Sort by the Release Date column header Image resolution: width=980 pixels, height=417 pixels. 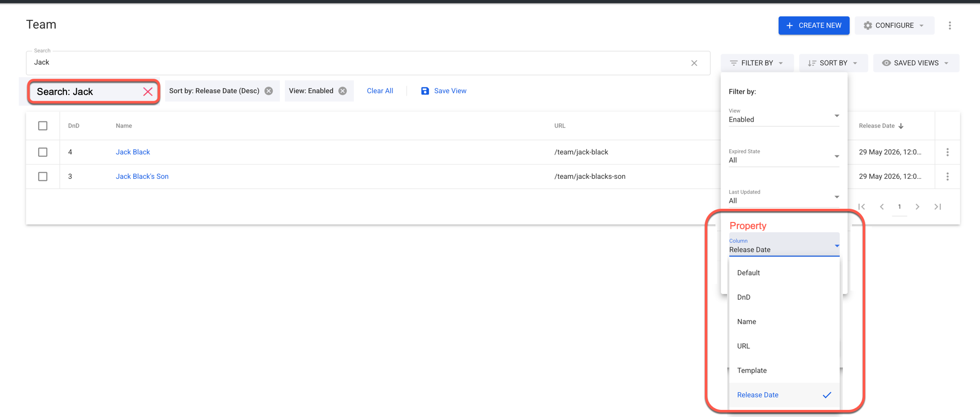pos(881,126)
